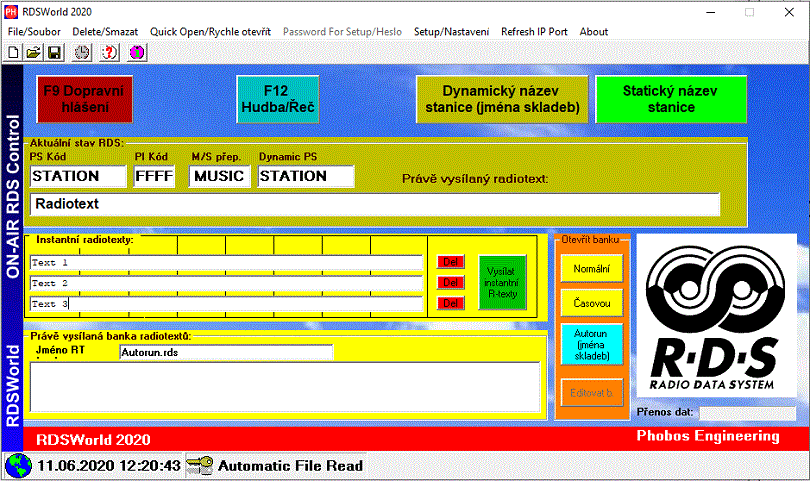Image resolution: width=810 pixels, height=481 pixels.
Task: Toggle F12 Hudba/Řeč button
Action: click(x=277, y=99)
